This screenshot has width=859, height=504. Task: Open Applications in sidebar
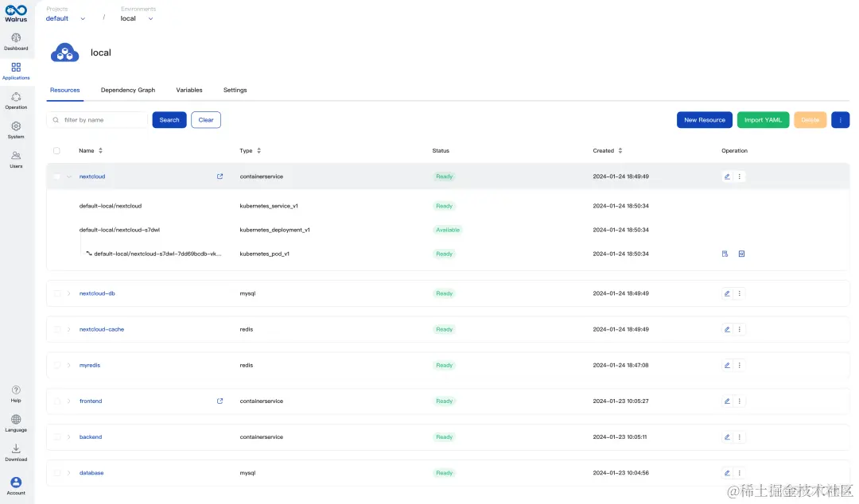point(16,72)
